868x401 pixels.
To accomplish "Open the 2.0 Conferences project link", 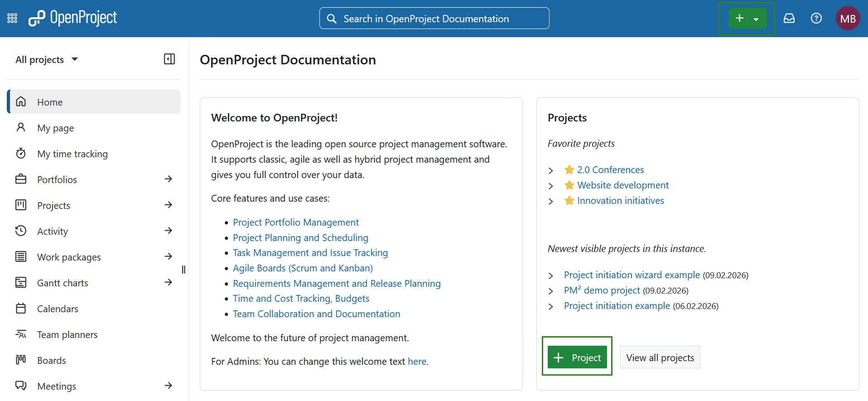I will click(610, 169).
